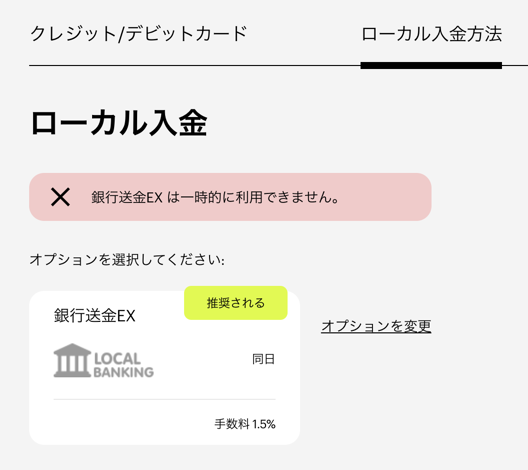Click the 推奨される yellow badge
Viewport: 528px width, 470px height.
[236, 303]
